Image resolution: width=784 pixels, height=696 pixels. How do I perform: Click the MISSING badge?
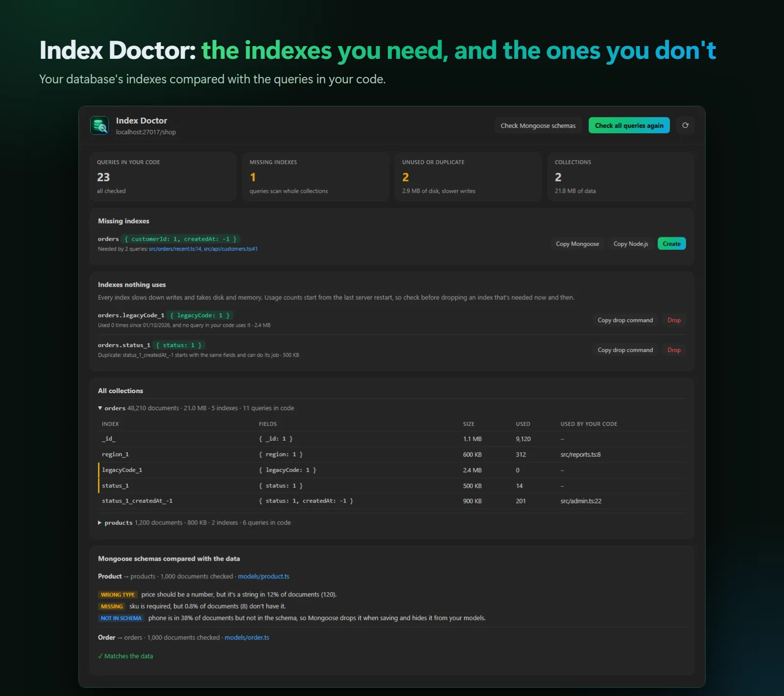(x=112, y=606)
